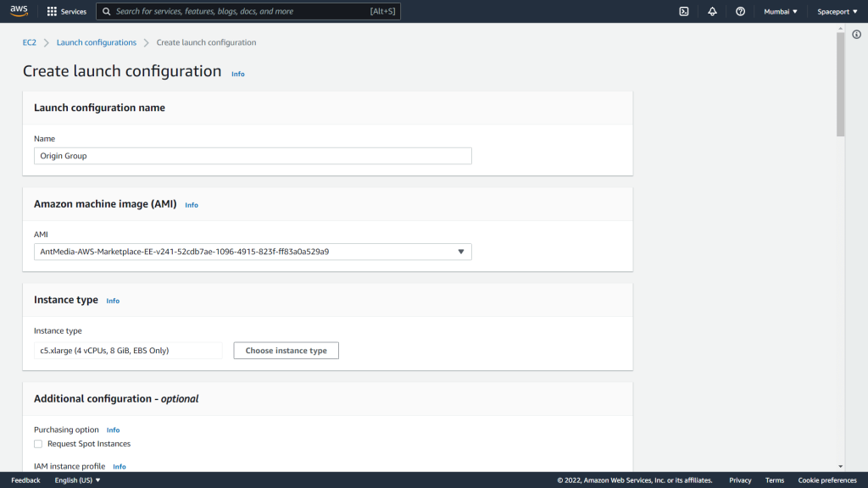Image resolution: width=868 pixels, height=488 pixels.
Task: Click the Feedback link in footer
Action: click(x=25, y=480)
